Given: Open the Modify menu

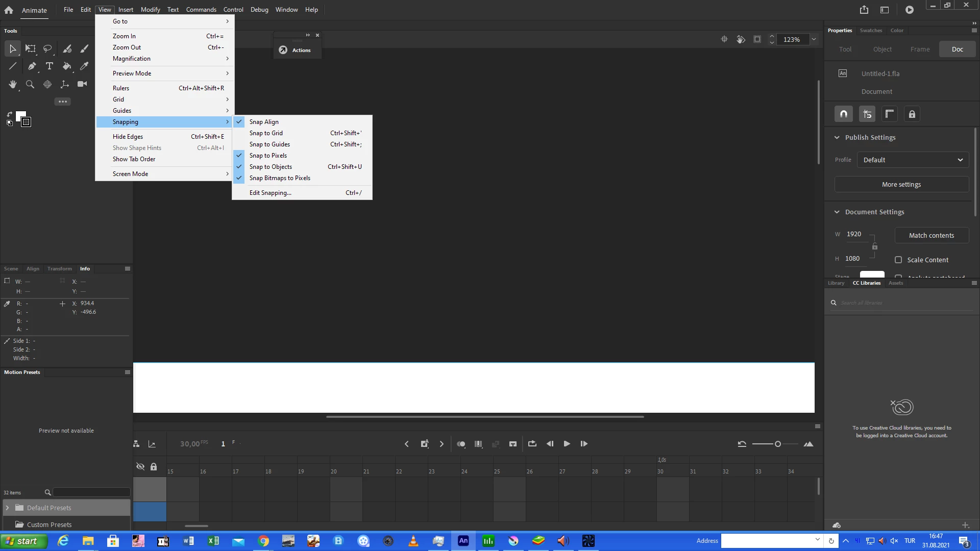Looking at the screenshot, I should (150, 9).
